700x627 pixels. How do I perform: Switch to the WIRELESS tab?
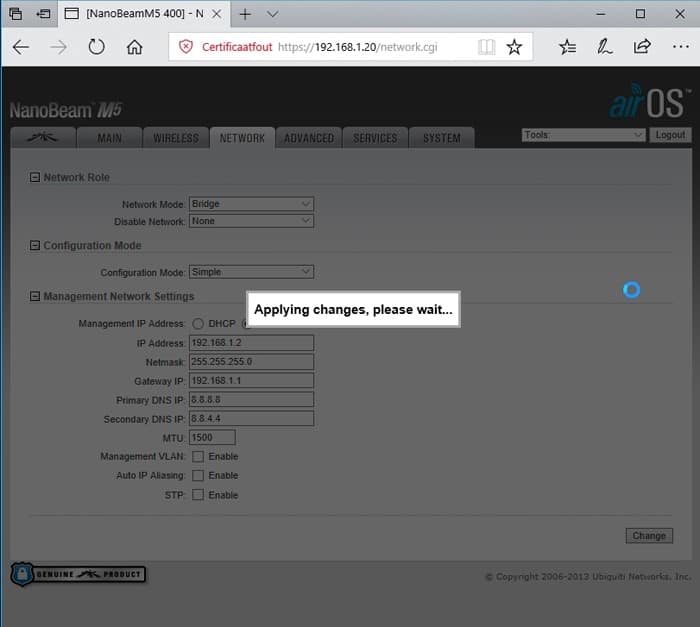pos(176,138)
